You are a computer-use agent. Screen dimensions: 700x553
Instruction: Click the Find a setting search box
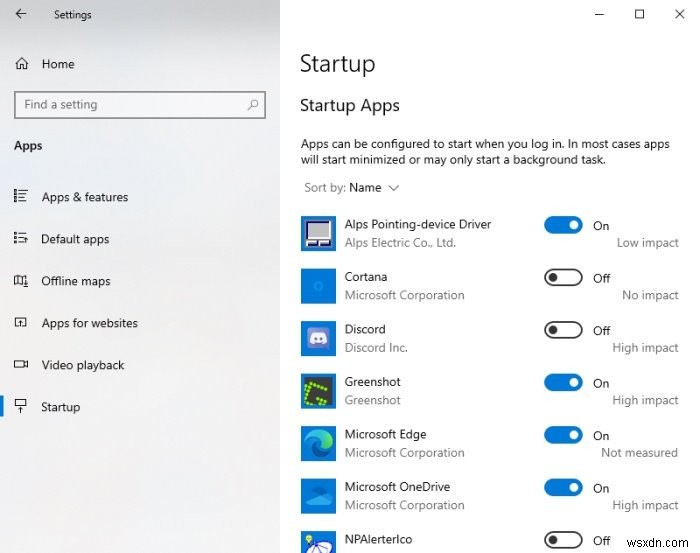pyautogui.click(x=140, y=105)
